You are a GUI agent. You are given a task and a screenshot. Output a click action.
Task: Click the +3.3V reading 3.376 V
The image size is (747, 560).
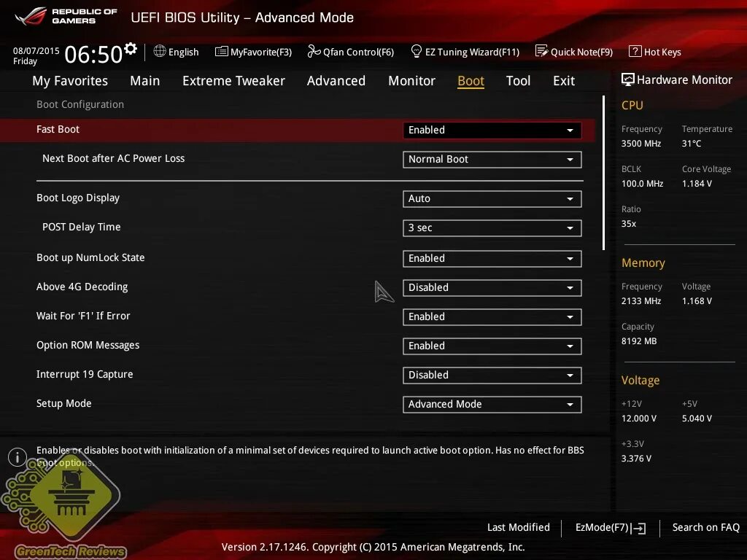pos(636,458)
